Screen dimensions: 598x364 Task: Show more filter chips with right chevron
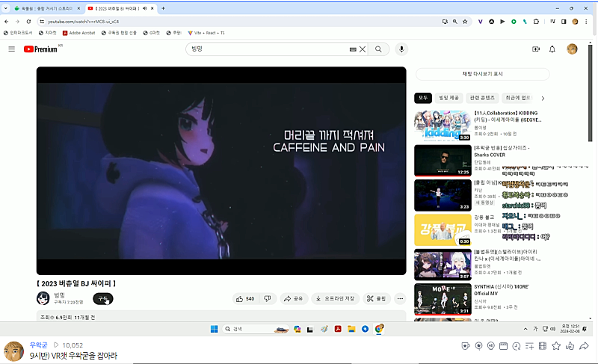pos(543,99)
